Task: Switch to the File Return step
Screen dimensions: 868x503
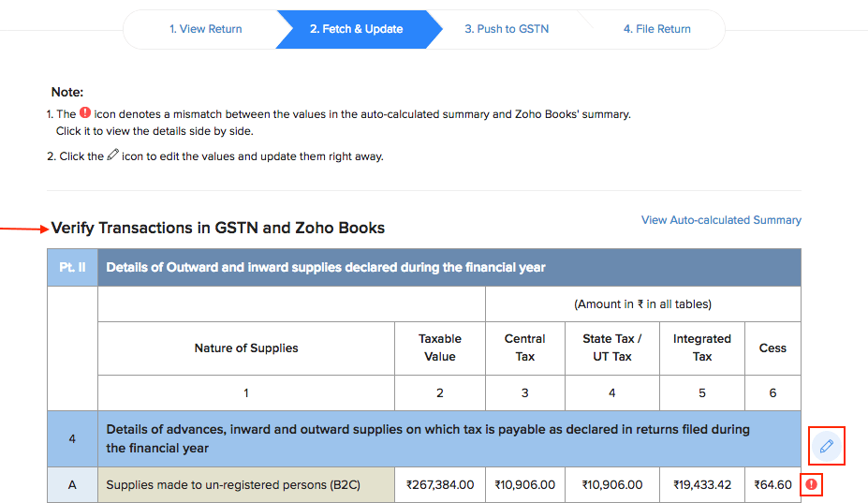Action: tap(656, 29)
